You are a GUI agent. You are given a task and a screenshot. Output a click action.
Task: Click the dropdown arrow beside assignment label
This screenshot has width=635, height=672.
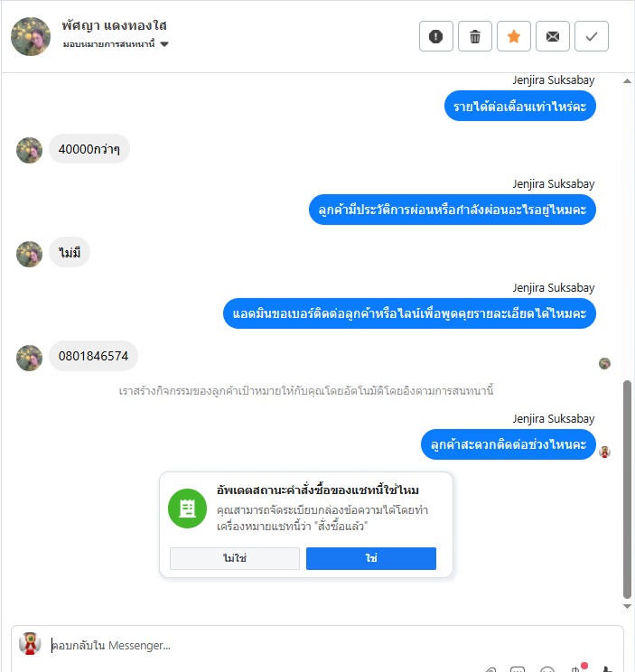click(164, 43)
